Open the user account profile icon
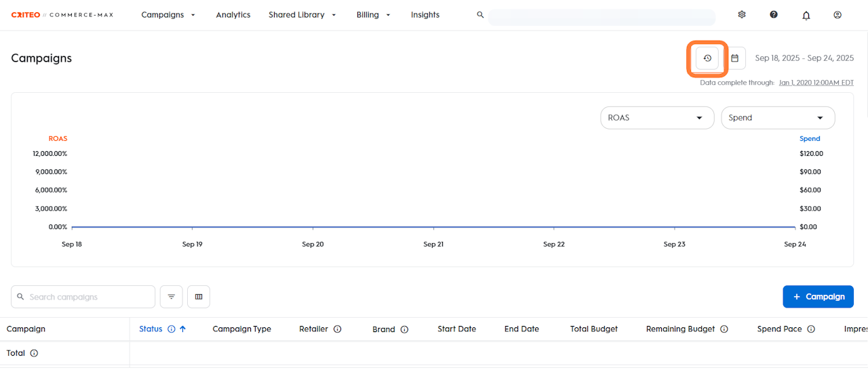Viewport: 868px width, 370px height. pyautogui.click(x=837, y=15)
